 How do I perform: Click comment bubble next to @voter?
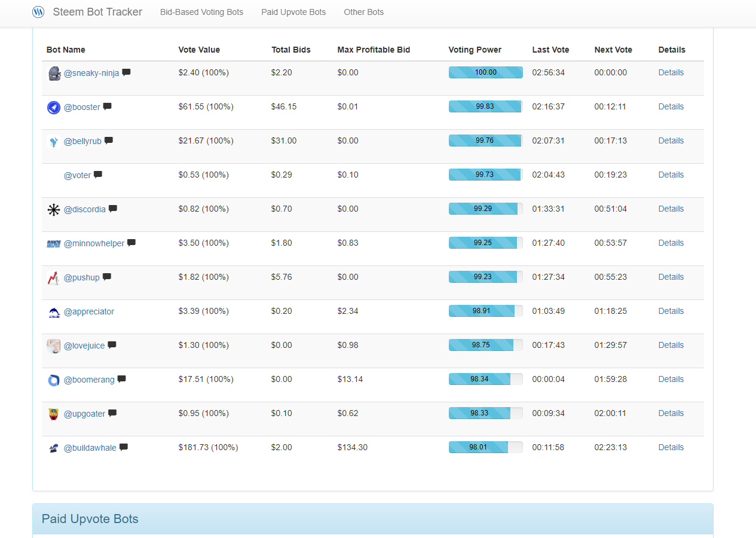coord(98,175)
